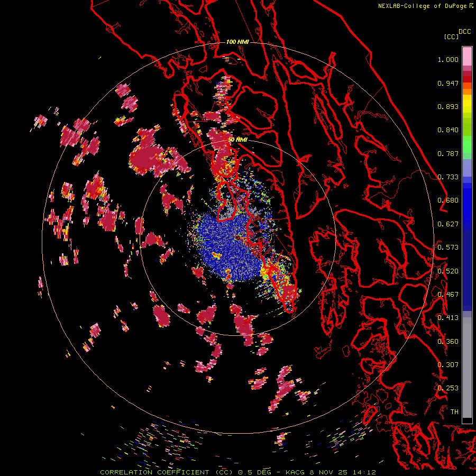
Task: Click the CORRELATION COEFFICIENT caption title
Action: [154, 472]
